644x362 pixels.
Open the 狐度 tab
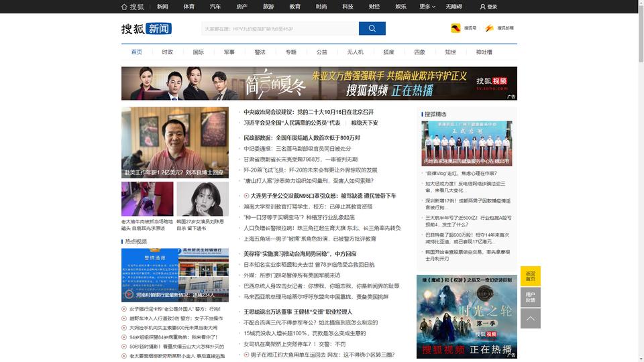(388, 52)
